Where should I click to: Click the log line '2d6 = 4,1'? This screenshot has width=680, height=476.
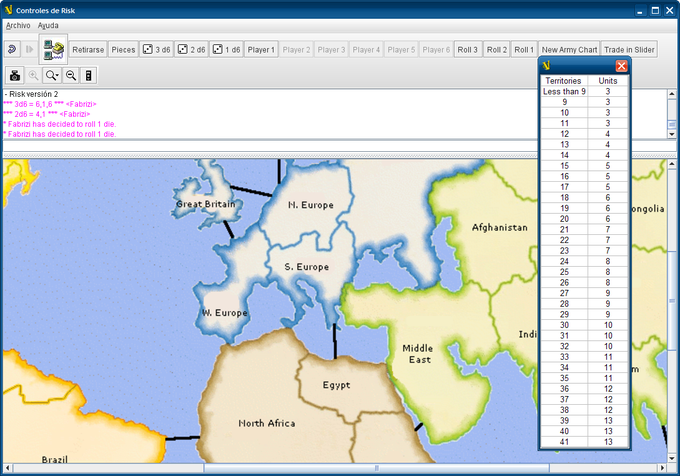point(46,114)
